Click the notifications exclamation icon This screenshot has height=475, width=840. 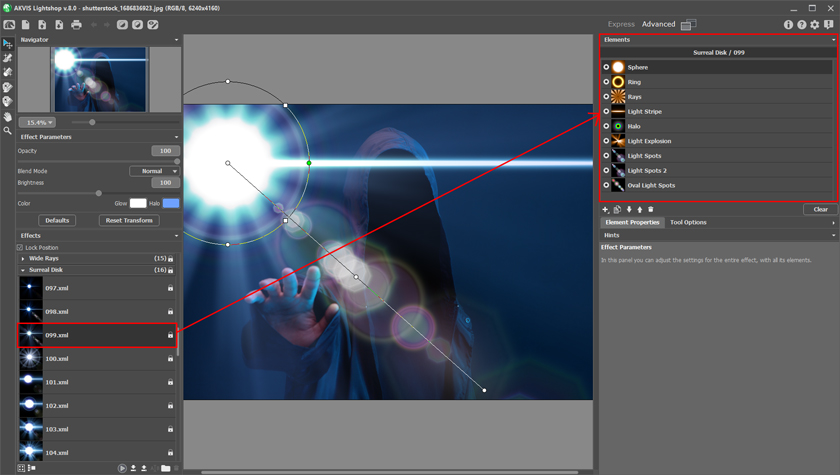[x=829, y=25]
